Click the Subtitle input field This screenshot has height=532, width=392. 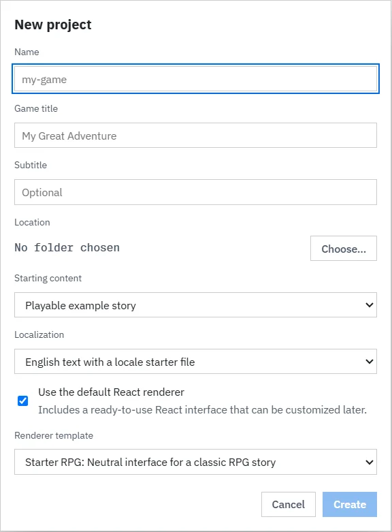(195, 192)
